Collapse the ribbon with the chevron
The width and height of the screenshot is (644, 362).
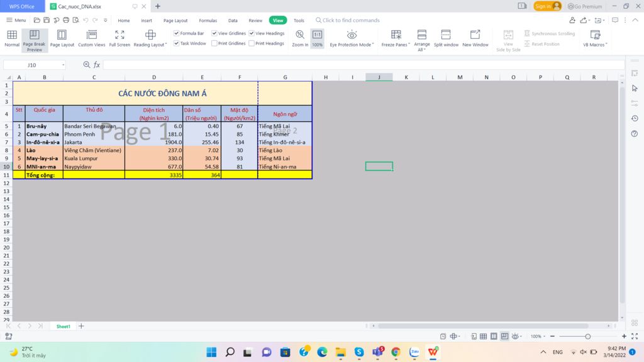coord(635,20)
